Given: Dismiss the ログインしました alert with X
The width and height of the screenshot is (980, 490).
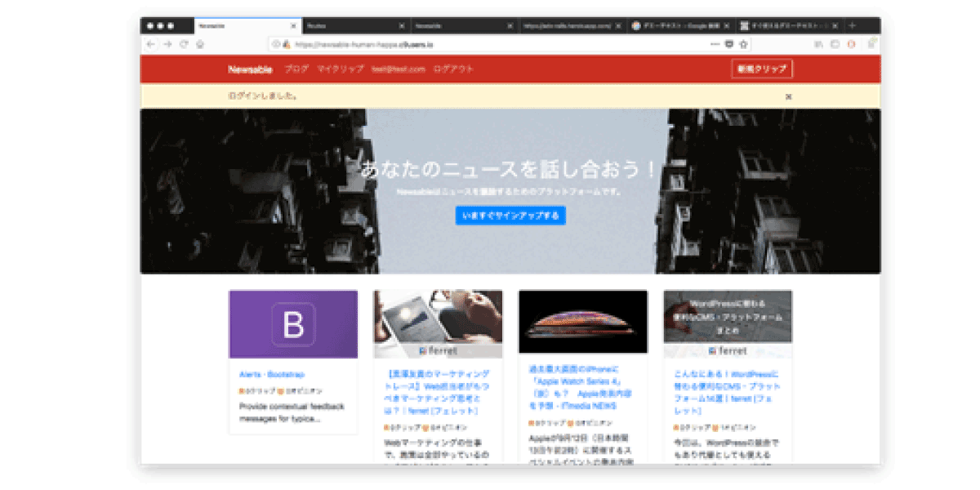Looking at the screenshot, I should [x=789, y=96].
